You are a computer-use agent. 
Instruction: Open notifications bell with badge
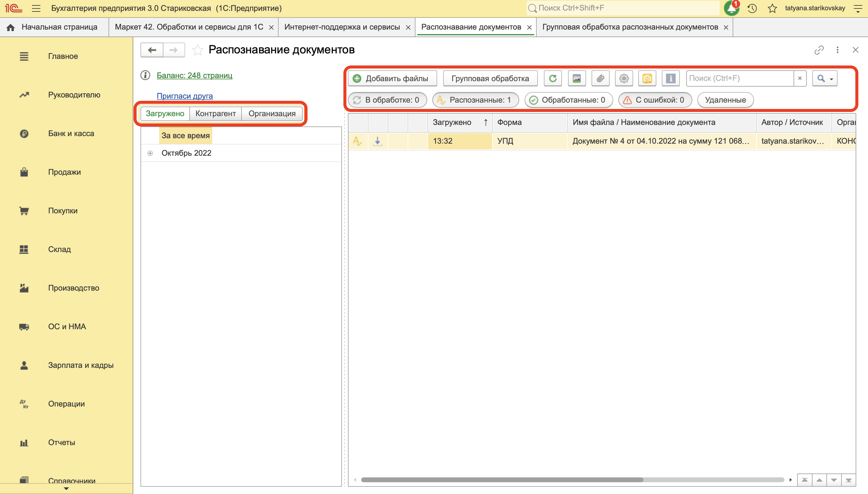tap(731, 8)
